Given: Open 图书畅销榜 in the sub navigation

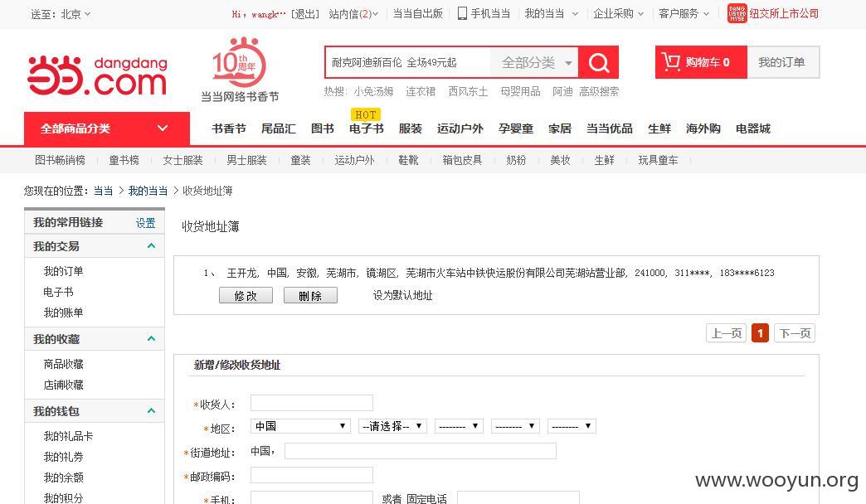Looking at the screenshot, I should [61, 160].
